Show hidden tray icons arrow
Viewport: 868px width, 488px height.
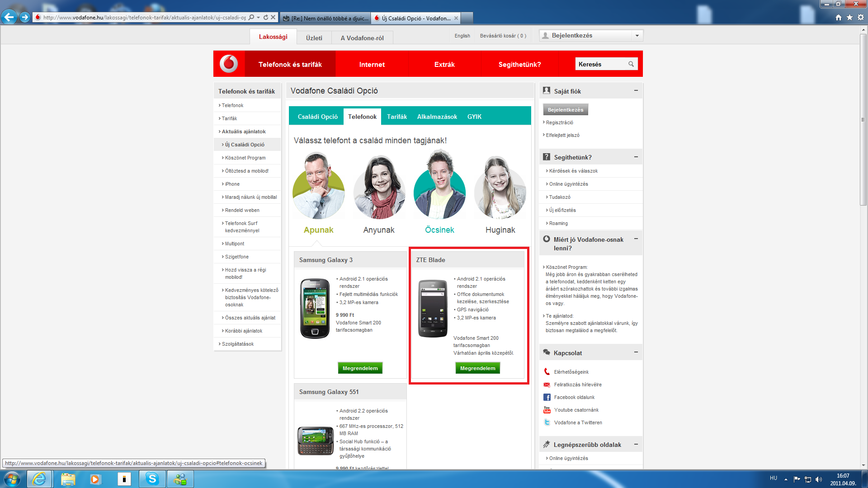(x=786, y=479)
